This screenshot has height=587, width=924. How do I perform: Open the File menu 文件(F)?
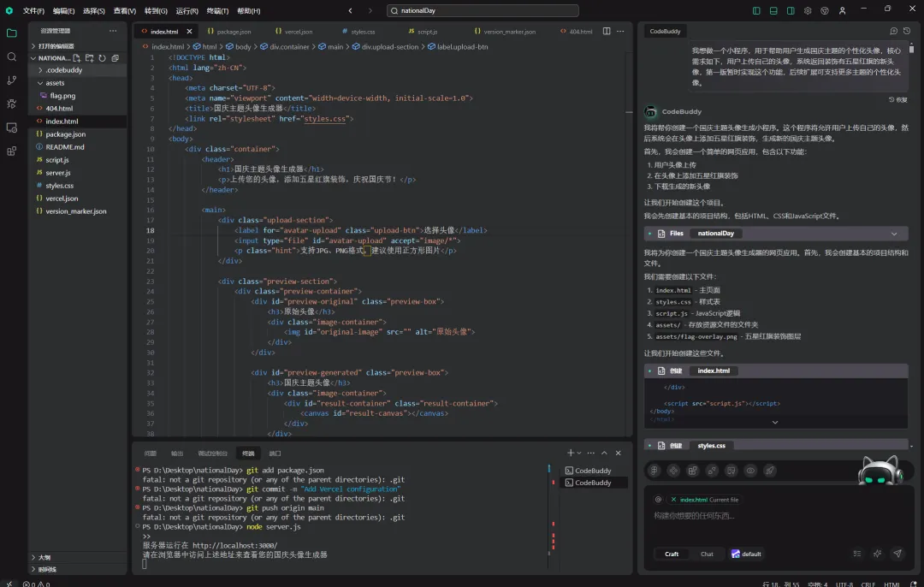[33, 10]
